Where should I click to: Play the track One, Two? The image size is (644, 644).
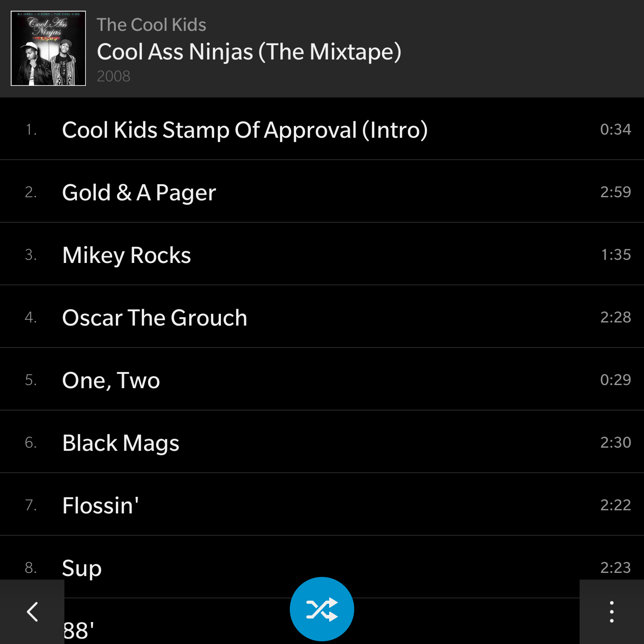(x=322, y=379)
